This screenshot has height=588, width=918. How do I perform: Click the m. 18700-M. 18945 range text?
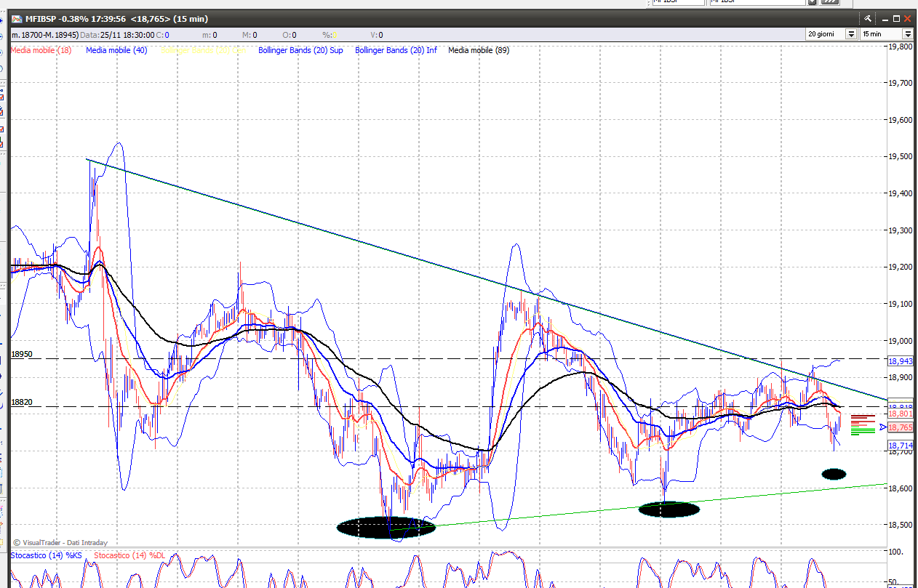[x=44, y=34]
